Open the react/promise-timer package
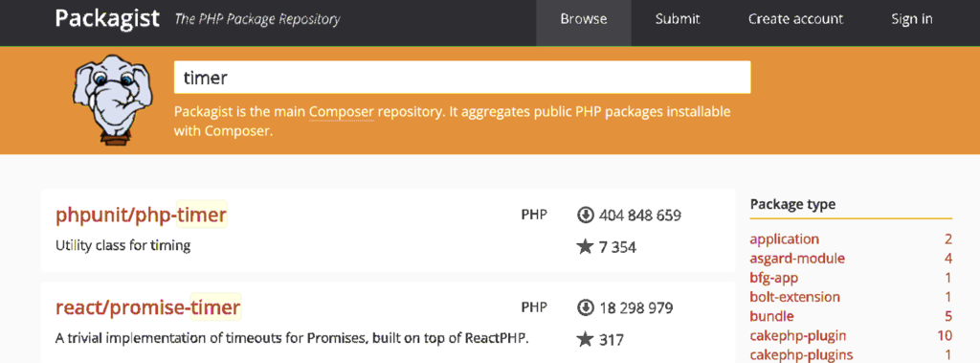980x363 pixels. click(148, 307)
